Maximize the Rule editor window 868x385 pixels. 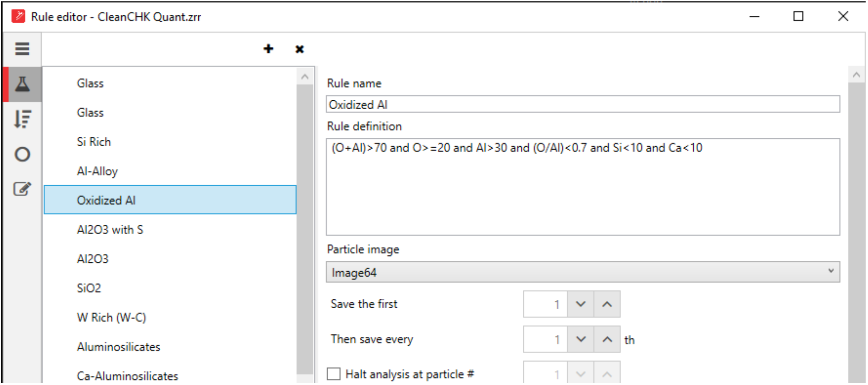pyautogui.click(x=798, y=16)
